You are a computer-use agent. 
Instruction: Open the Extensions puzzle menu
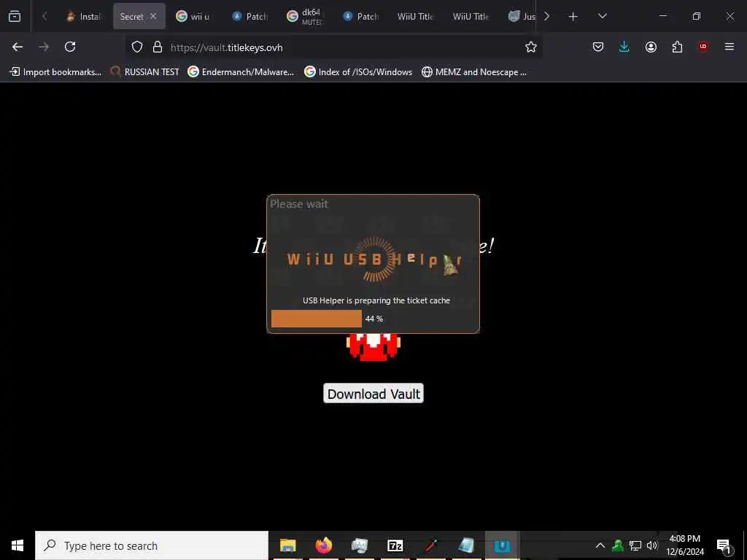(677, 47)
